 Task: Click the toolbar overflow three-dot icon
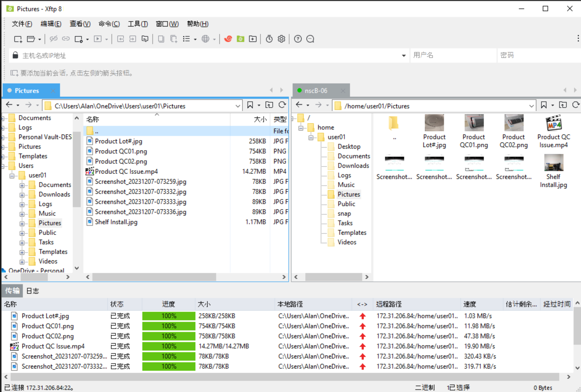[578, 39]
